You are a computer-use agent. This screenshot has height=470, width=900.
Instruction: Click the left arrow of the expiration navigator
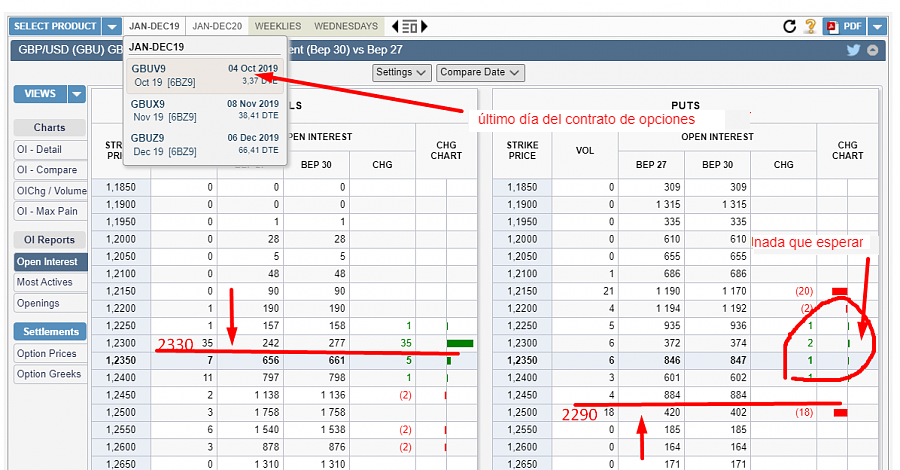pyautogui.click(x=395, y=27)
